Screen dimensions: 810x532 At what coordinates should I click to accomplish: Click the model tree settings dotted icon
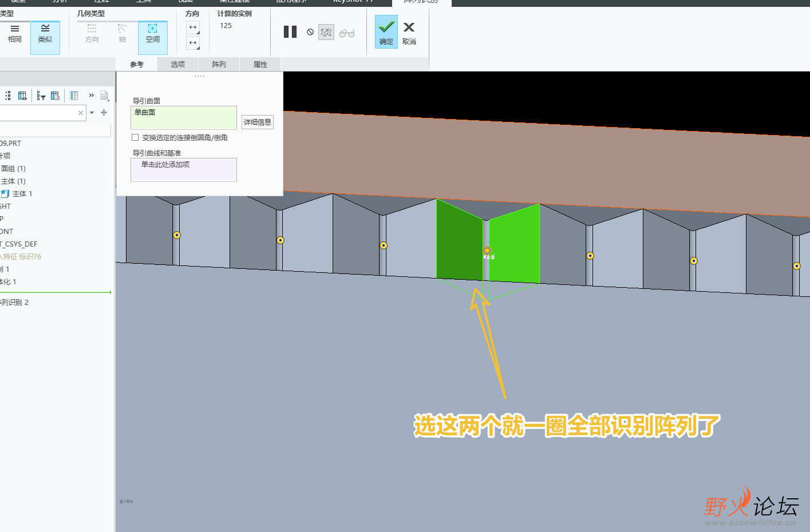(8, 96)
